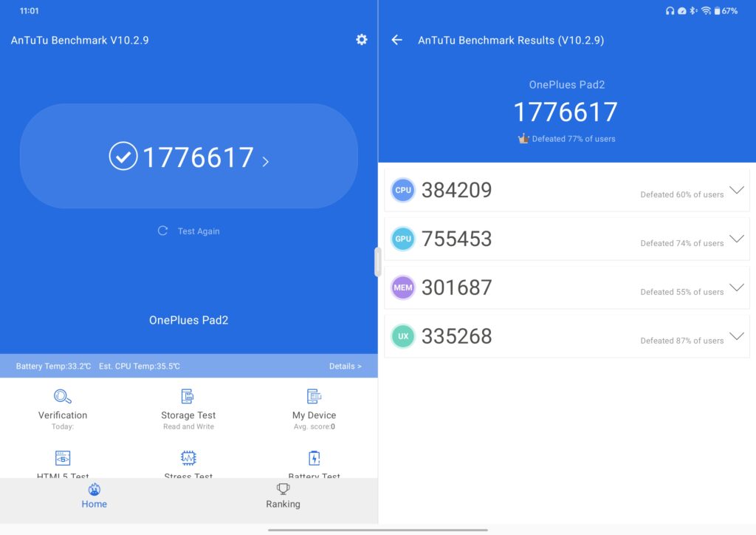Click the Battery Temp:33.2℃ reading

pyautogui.click(x=53, y=367)
